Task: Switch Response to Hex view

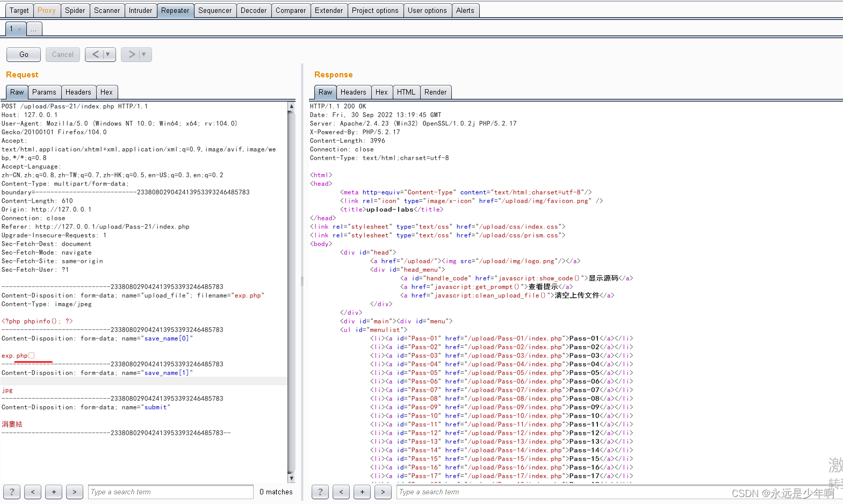Action: pyautogui.click(x=381, y=92)
